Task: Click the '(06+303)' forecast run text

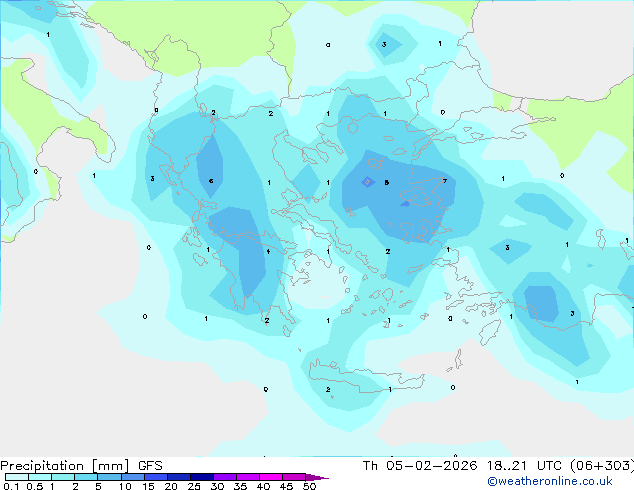Action: pos(602,466)
